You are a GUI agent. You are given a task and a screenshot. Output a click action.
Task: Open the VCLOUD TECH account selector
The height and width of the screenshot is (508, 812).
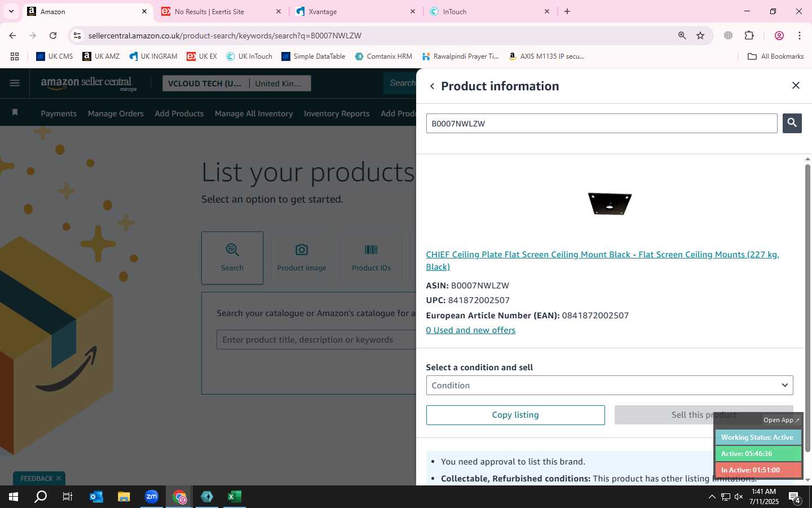pyautogui.click(x=205, y=84)
